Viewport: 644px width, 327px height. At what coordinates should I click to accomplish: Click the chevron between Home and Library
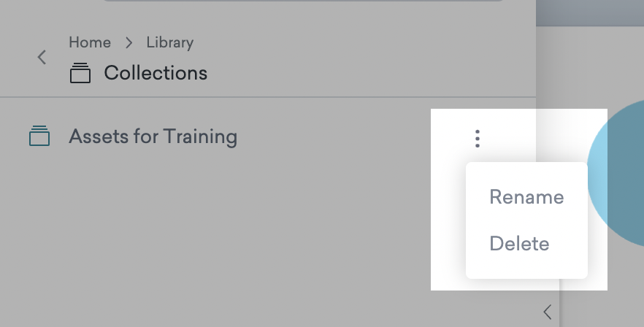129,42
